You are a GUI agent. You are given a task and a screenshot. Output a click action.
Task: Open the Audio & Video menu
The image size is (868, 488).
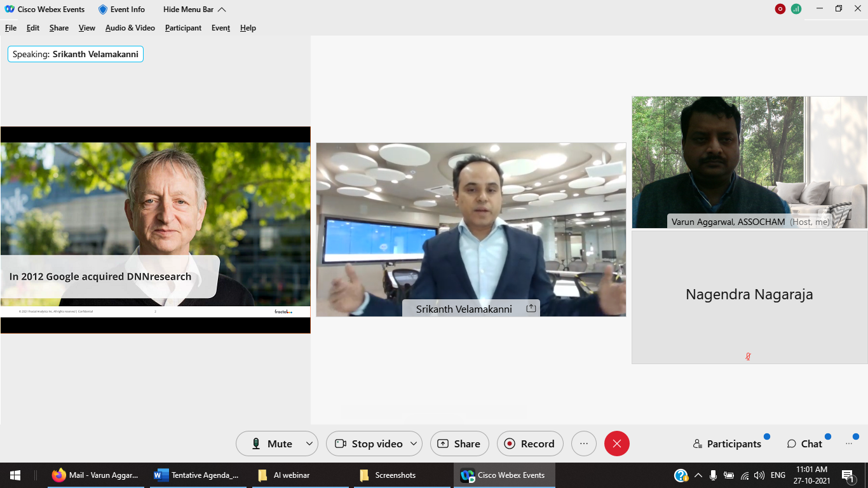[130, 28]
